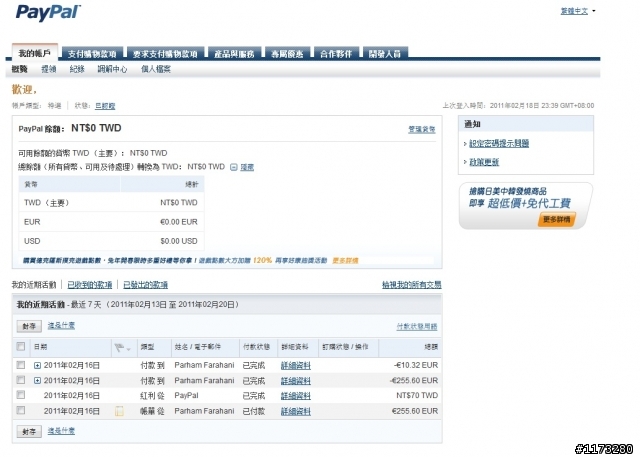Expand the -€10.32 EUR transaction row
Viewport: 640px width, 457px height.
[x=37, y=366]
